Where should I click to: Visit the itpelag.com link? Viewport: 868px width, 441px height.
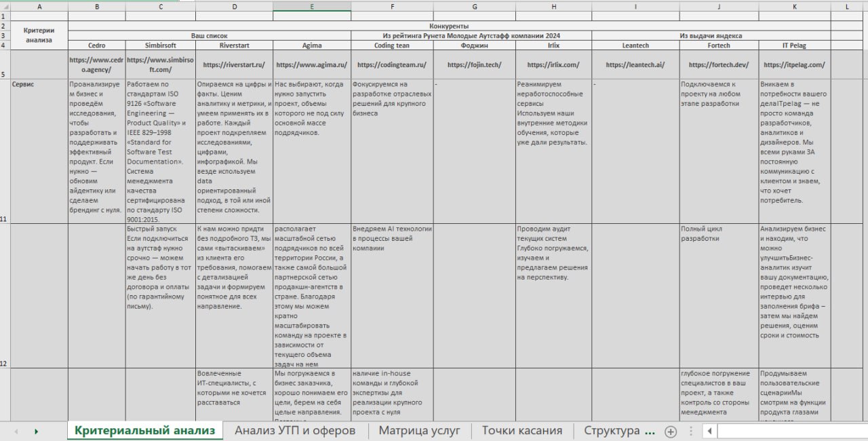coord(794,65)
